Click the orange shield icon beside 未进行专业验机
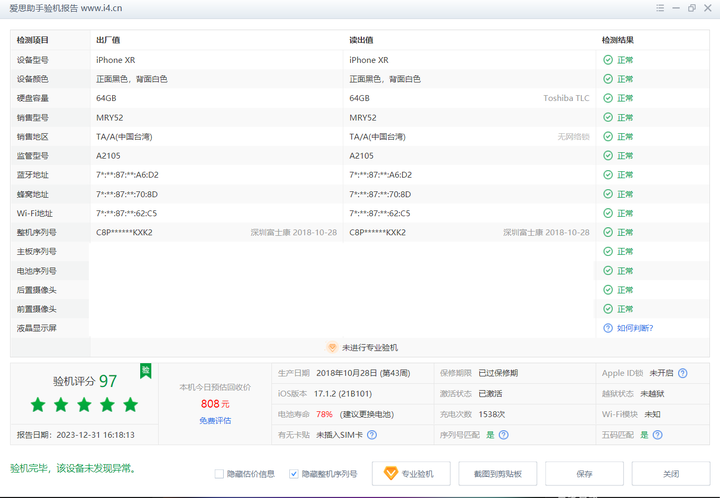Screen dimensions: 720x498 click(332, 347)
